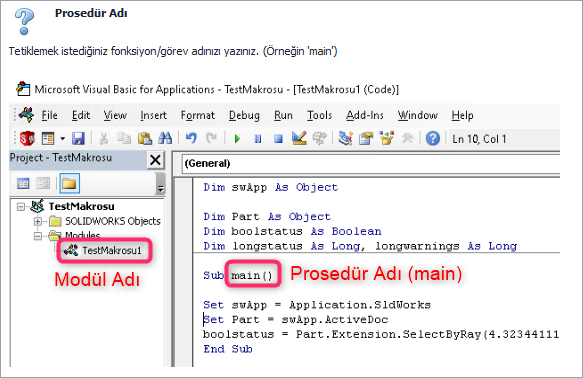Close the Project - TestMakrosu panel
This screenshot has height=378, width=583.
point(155,160)
